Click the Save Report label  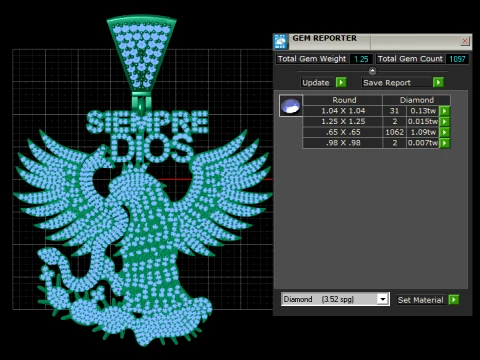point(387,83)
